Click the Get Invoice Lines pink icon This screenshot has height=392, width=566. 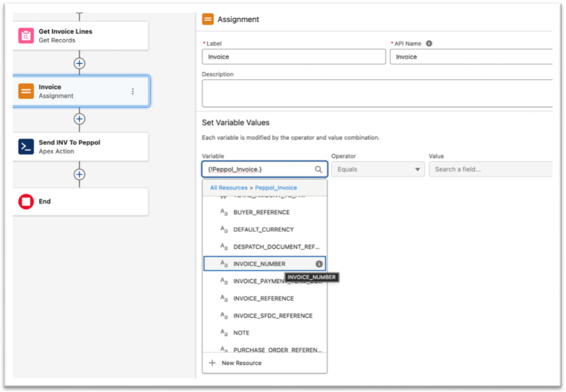pyautogui.click(x=27, y=36)
